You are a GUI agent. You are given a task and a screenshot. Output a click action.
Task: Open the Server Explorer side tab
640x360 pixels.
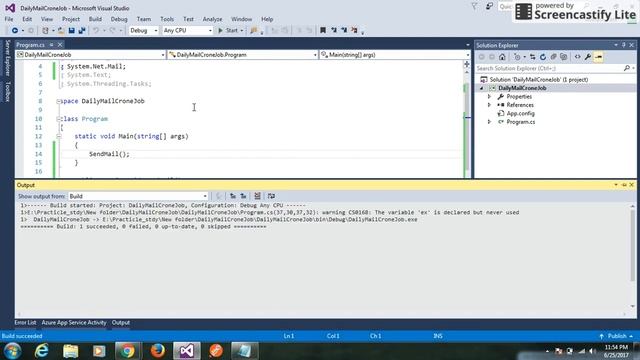7,58
